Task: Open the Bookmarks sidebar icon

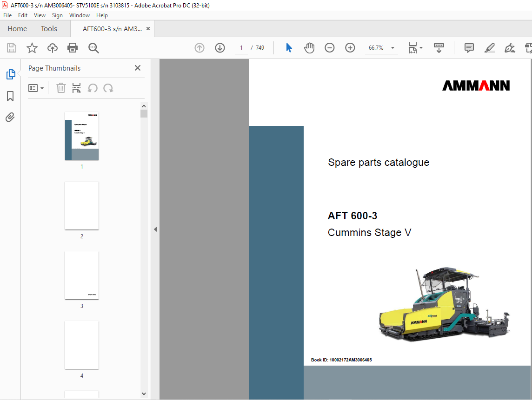Action: click(x=10, y=96)
